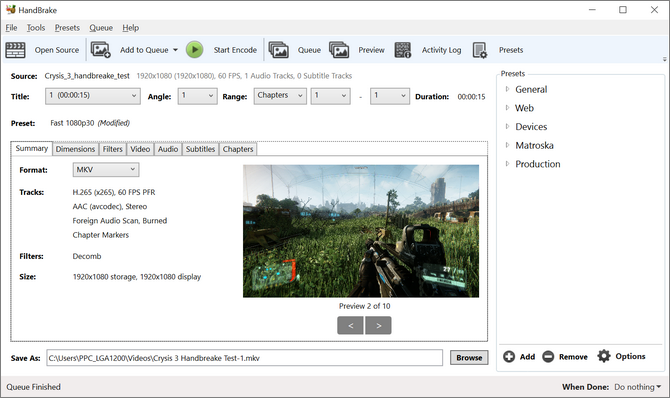Open the Format MKV dropdown

pos(106,170)
